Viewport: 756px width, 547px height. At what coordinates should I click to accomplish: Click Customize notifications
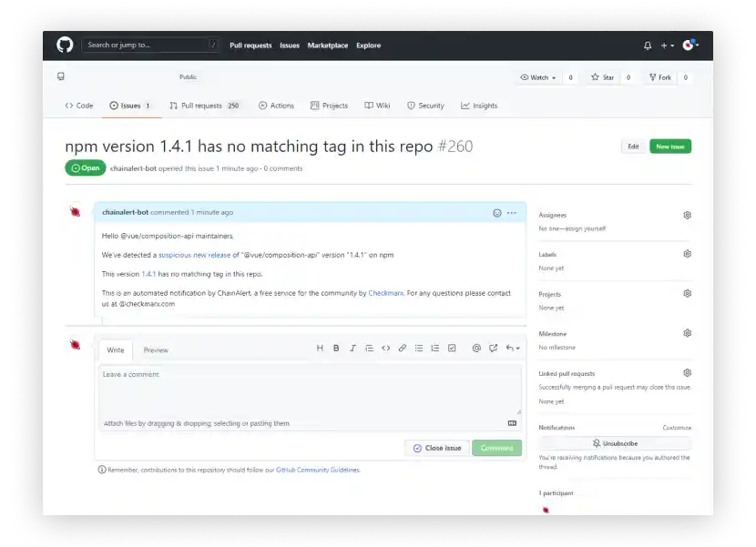click(677, 428)
